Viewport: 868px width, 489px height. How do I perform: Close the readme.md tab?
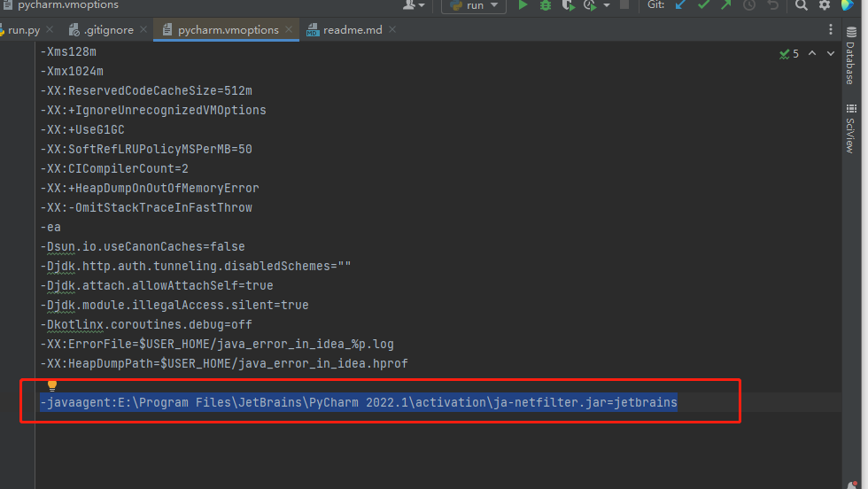coord(392,29)
